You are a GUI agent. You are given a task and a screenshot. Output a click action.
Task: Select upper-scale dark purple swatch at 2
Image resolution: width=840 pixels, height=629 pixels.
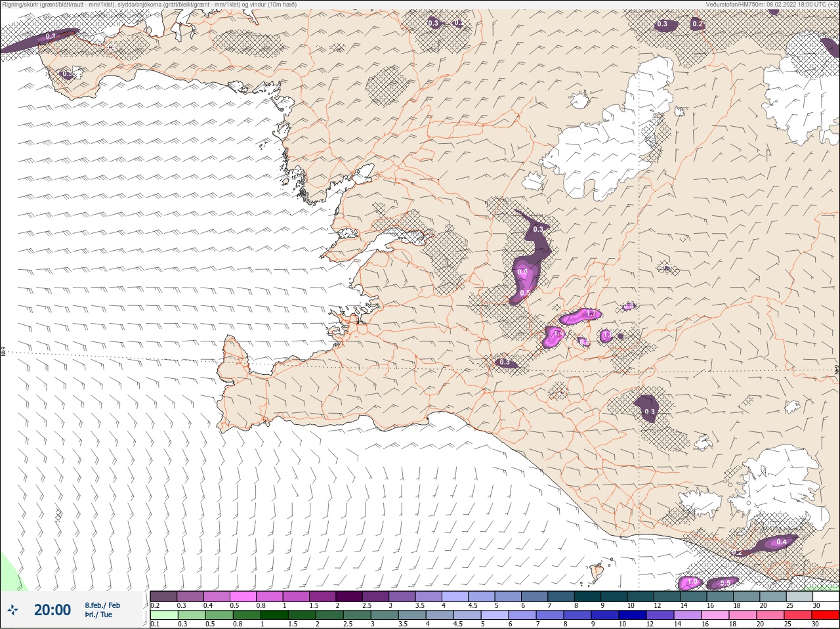[x=350, y=596]
